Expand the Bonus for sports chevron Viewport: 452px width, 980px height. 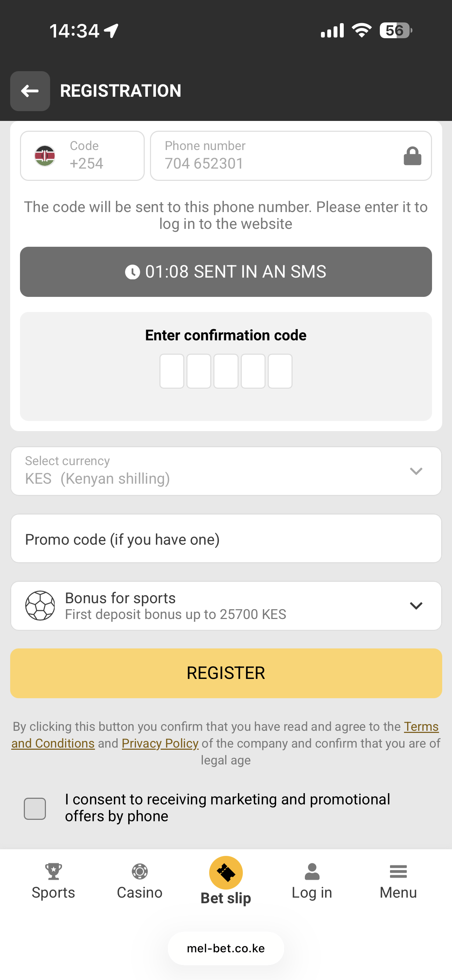pos(416,606)
